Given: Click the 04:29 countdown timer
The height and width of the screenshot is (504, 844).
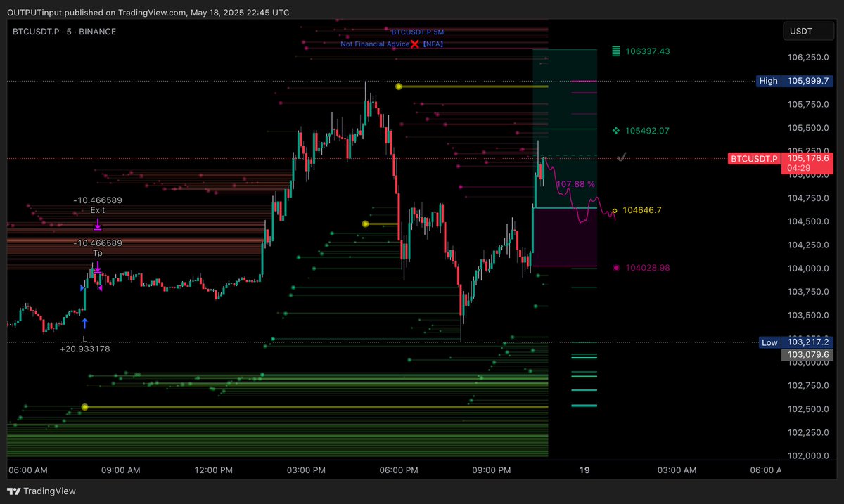Looking at the screenshot, I should 798,169.
